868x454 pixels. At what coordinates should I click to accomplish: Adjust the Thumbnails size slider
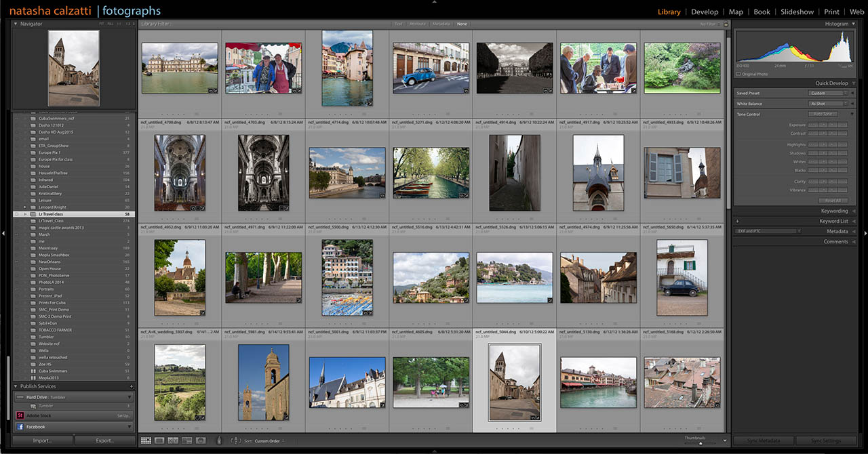701,443
